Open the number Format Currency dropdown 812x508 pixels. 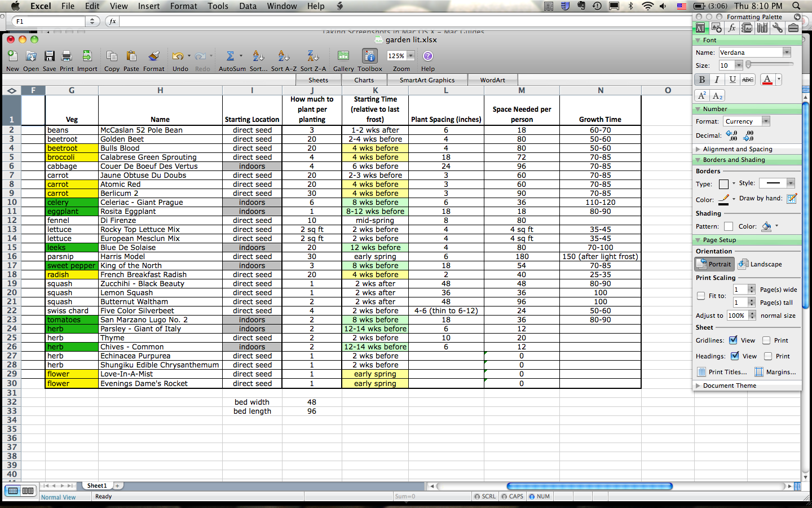tap(765, 121)
